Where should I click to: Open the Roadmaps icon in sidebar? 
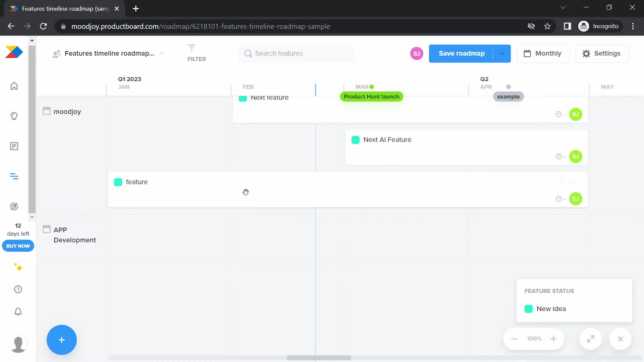(x=14, y=176)
